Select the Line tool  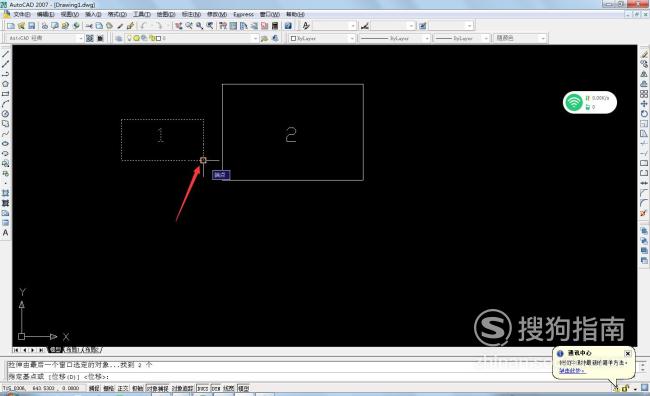click(x=5, y=54)
